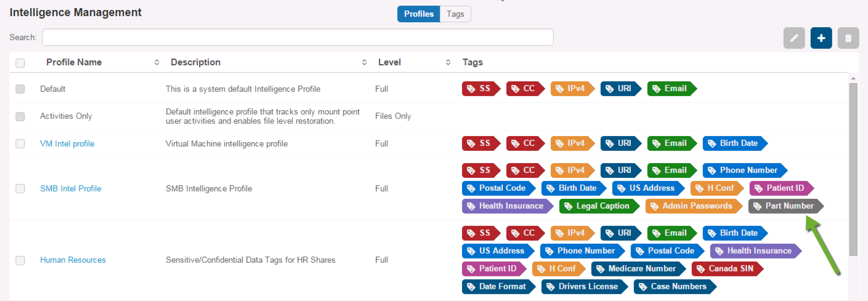Click the CC tag in Default row
This screenshot has width=868, height=301.
coord(525,89)
